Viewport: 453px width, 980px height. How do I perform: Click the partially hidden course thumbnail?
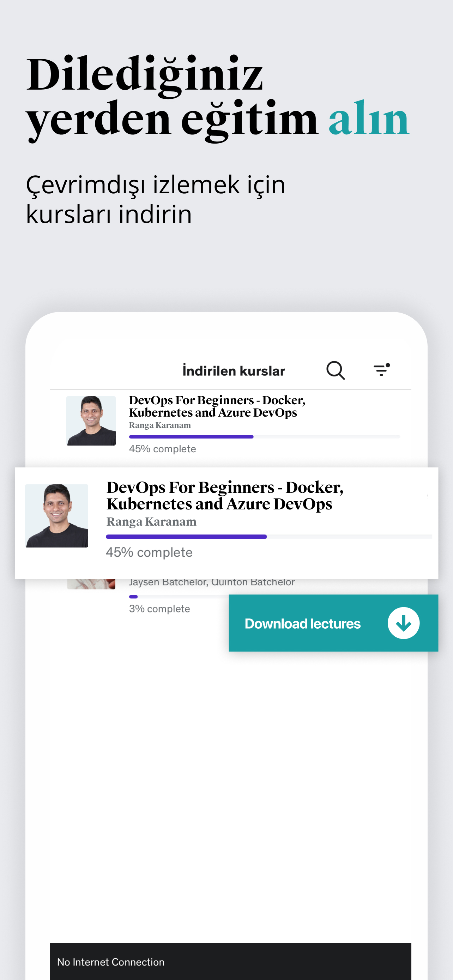91,584
